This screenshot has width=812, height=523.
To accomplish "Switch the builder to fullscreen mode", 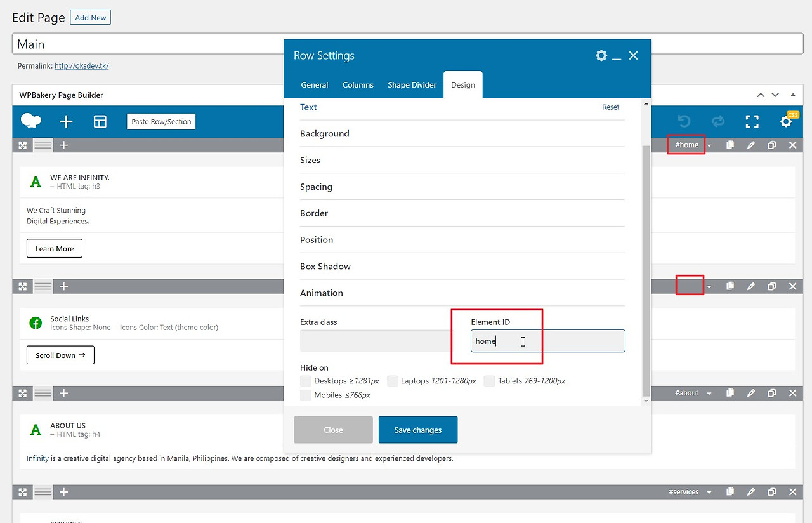I will (x=752, y=121).
